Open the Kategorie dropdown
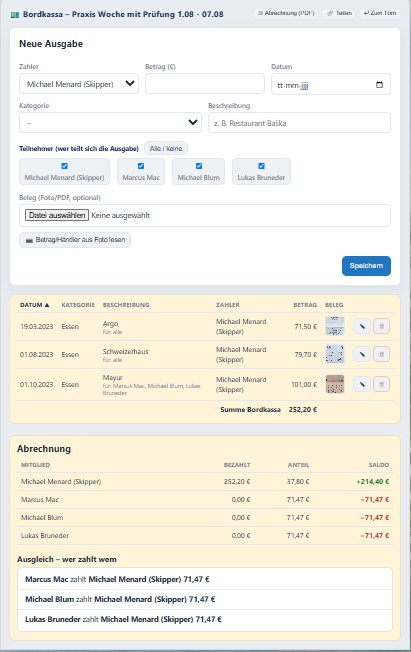 110,123
